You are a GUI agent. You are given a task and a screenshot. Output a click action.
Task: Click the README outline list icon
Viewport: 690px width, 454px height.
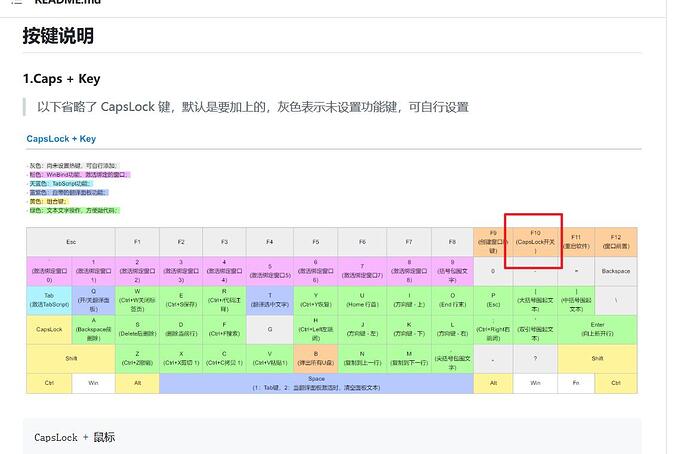coord(18,3)
